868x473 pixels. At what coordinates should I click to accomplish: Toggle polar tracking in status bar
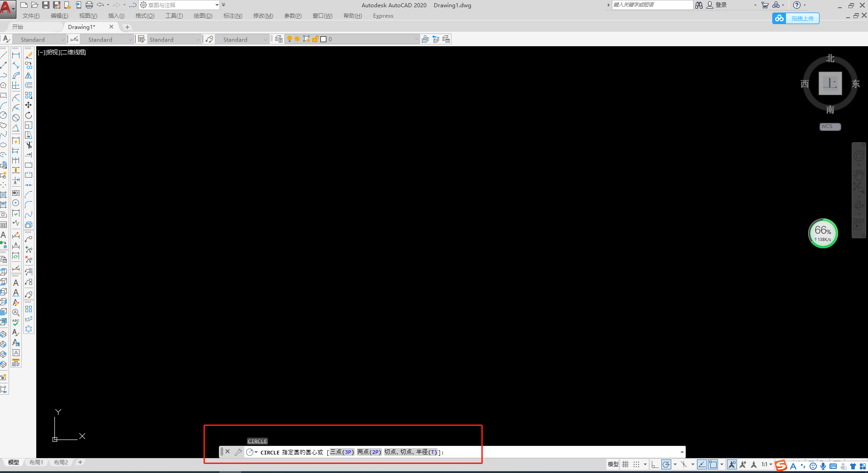pos(666,464)
